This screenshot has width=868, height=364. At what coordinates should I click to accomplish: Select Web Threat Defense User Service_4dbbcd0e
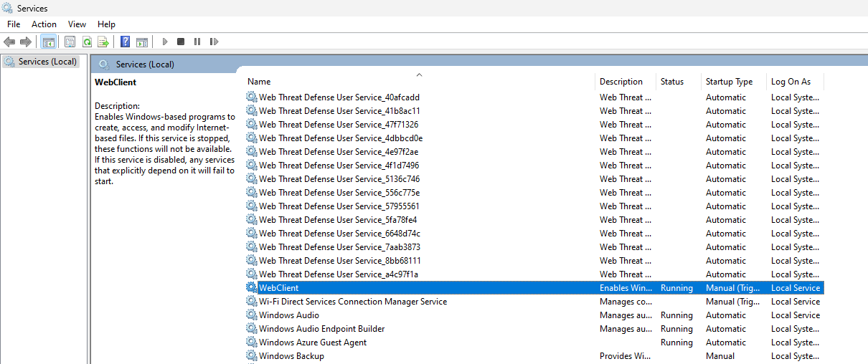coord(341,138)
